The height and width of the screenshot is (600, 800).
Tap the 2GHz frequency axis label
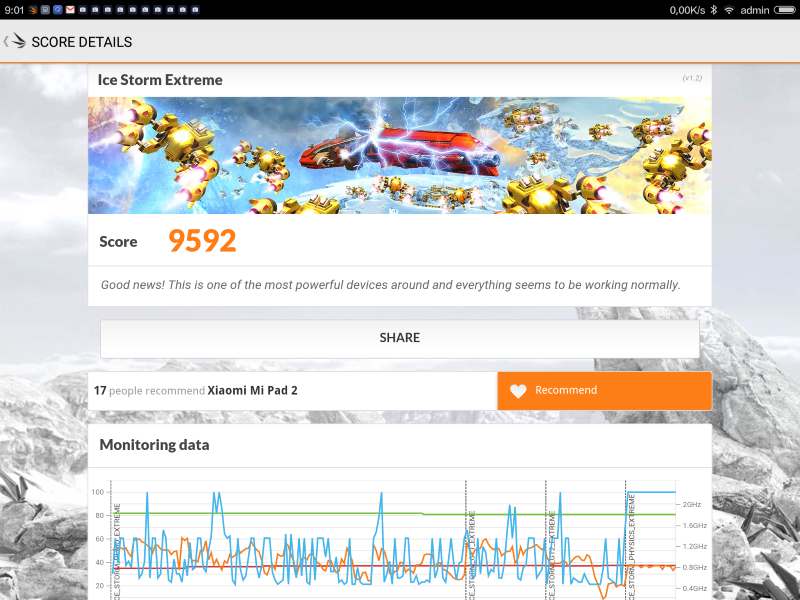692,505
